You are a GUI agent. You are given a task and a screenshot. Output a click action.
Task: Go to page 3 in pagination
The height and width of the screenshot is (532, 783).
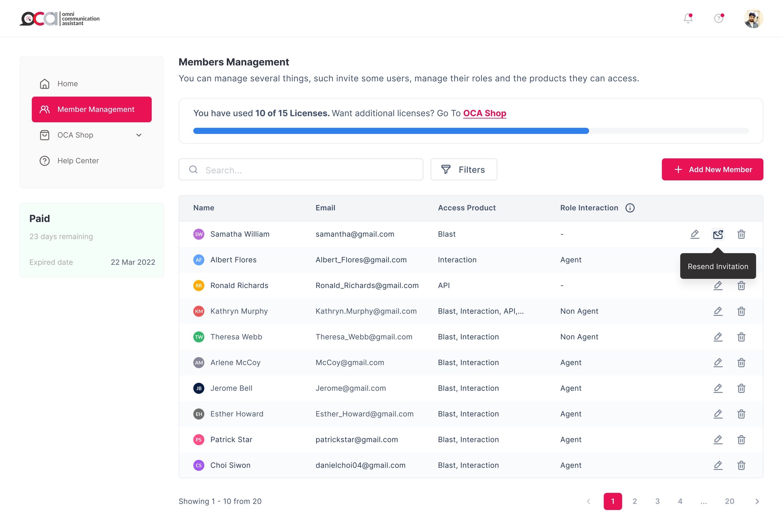click(x=657, y=501)
